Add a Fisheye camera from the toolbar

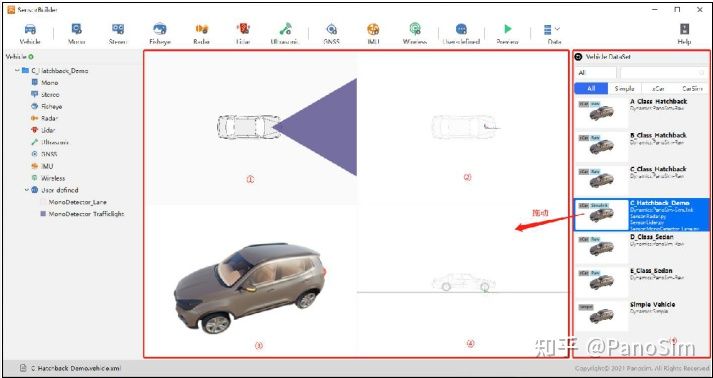coord(160,34)
